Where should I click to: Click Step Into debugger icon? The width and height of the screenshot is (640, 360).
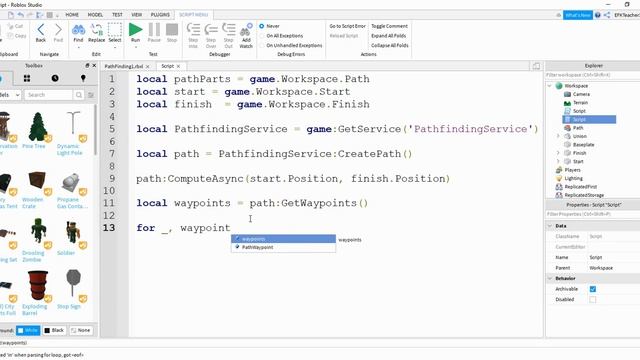point(193,29)
